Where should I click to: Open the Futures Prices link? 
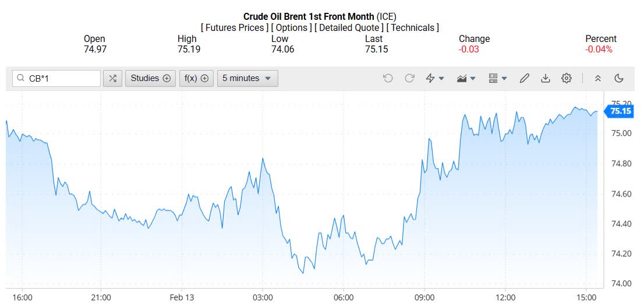point(235,27)
